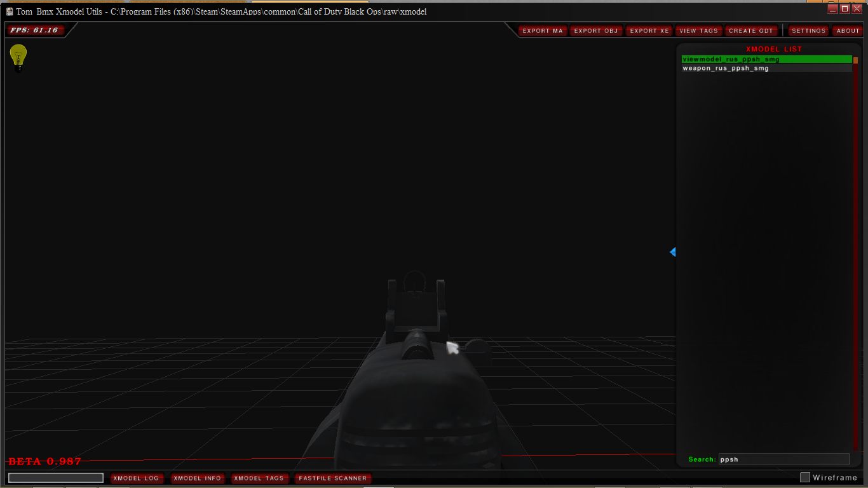868x488 pixels.
Task: Click the Create GDT button
Action: click(751, 30)
